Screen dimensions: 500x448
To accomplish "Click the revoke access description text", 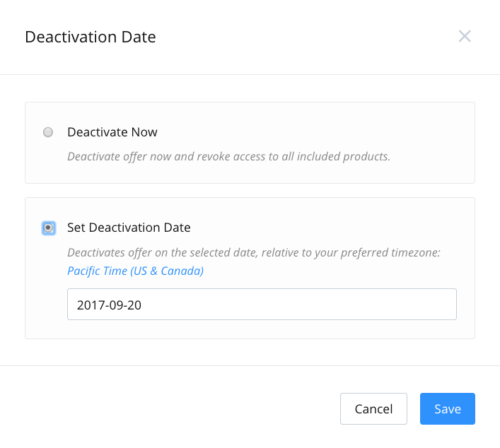I will (x=228, y=156).
